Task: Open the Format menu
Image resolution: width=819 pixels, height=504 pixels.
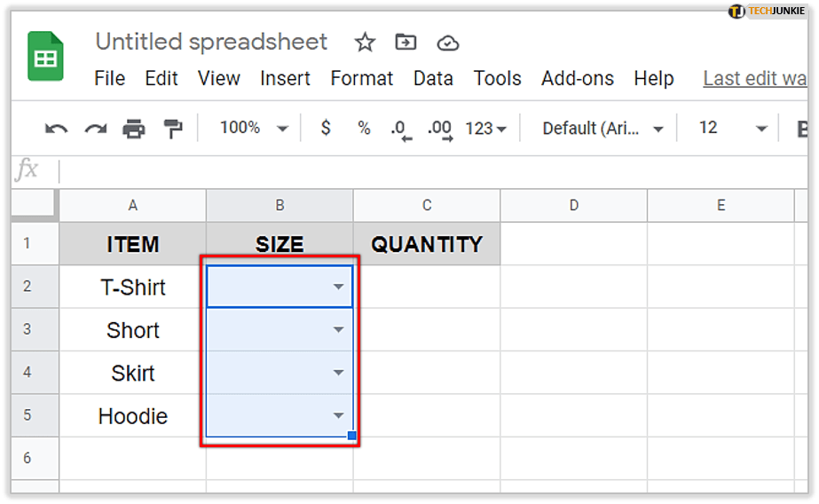Action: [361, 78]
